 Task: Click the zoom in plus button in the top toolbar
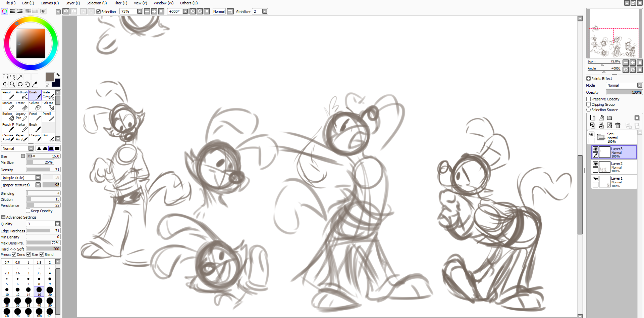pyautogui.click(x=154, y=11)
